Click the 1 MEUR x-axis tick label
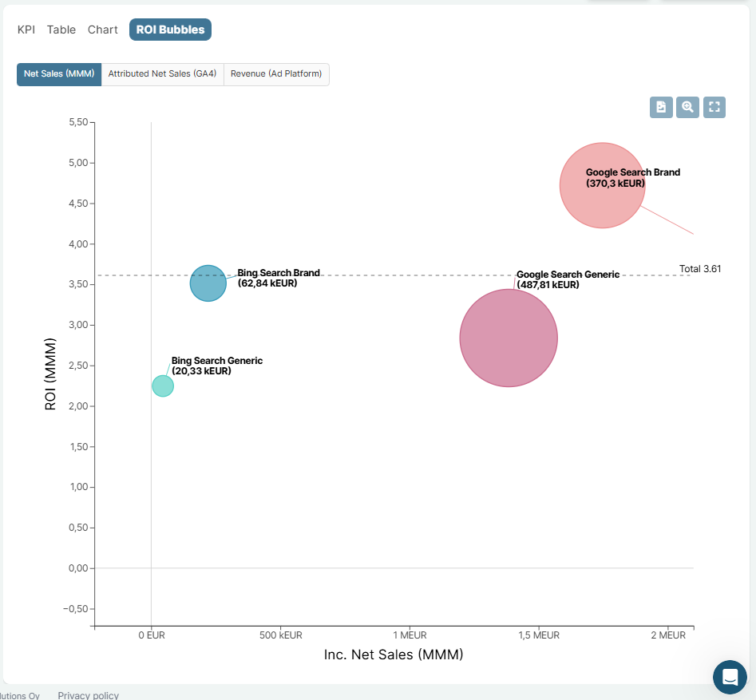 point(410,635)
